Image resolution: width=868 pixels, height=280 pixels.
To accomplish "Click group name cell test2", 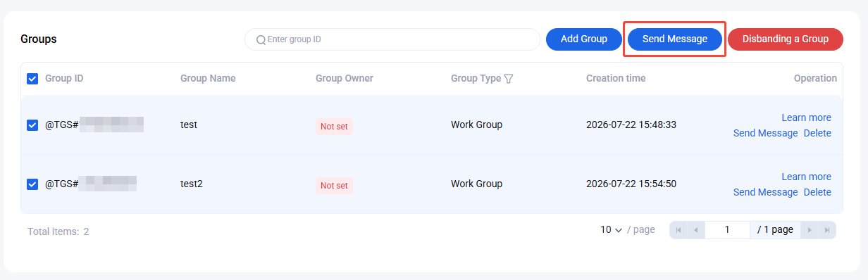I will click(192, 184).
